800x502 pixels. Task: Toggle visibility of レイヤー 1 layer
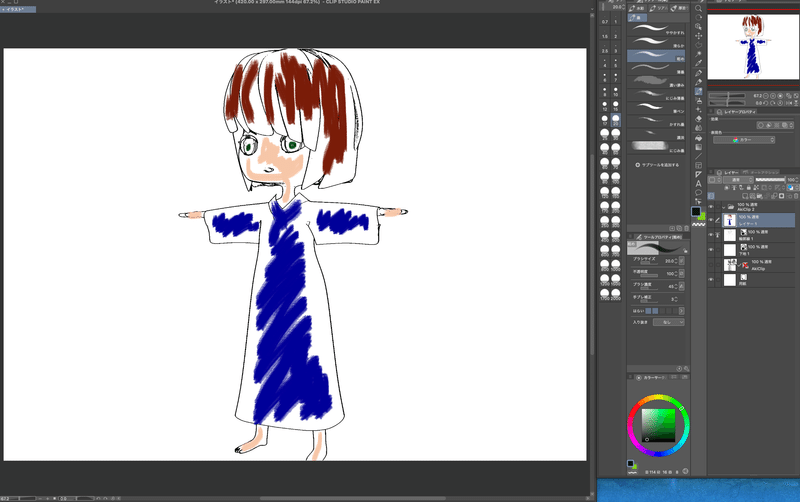711,220
